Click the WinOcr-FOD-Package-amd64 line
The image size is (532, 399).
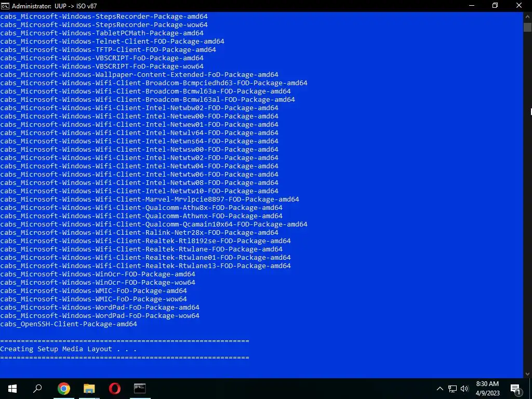point(98,274)
